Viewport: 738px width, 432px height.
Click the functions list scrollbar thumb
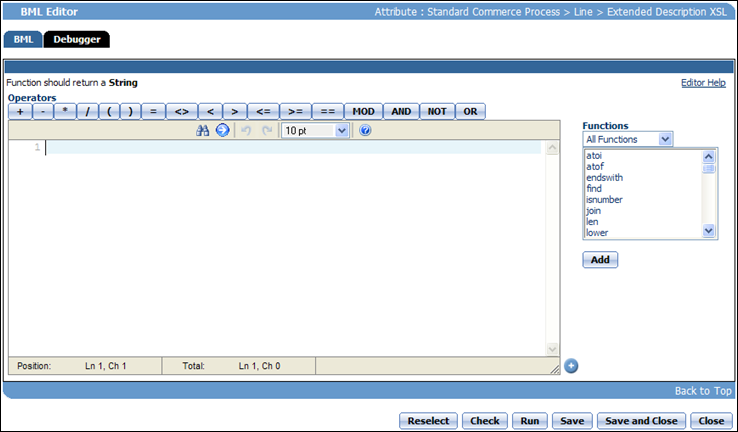pyautogui.click(x=708, y=168)
